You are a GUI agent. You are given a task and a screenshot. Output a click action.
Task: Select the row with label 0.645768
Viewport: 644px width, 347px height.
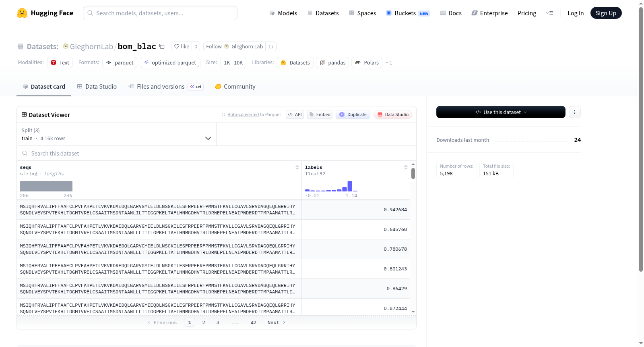click(x=213, y=229)
